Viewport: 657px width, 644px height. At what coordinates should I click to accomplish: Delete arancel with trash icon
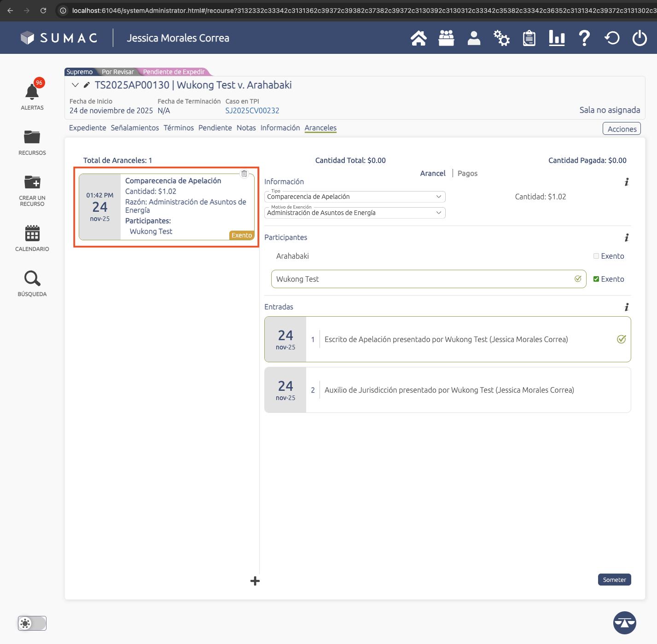tap(244, 174)
